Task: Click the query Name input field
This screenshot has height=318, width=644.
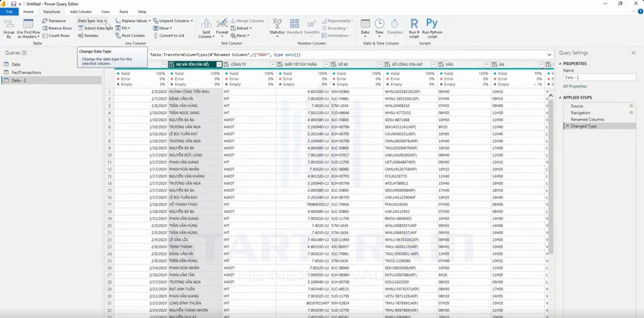Action: [599, 78]
